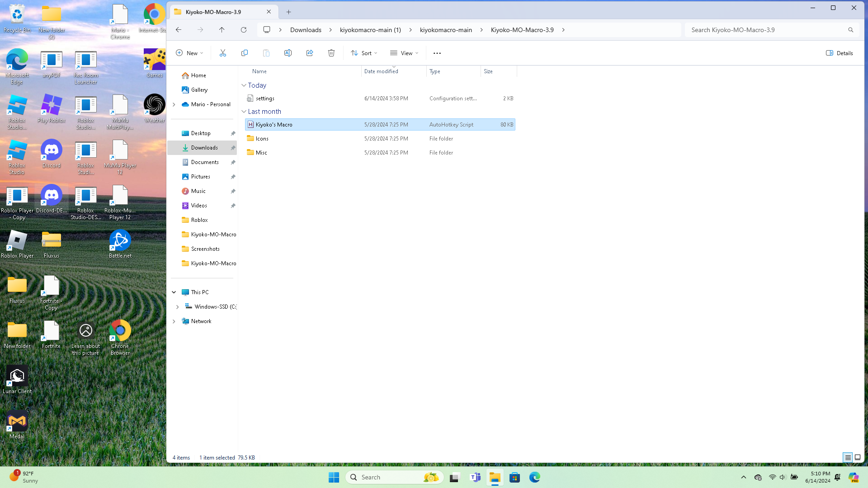Switch to details list view mode

click(x=848, y=457)
